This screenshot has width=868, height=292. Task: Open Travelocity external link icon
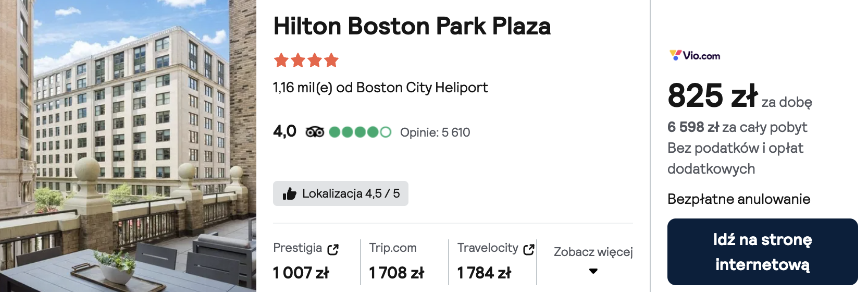(x=529, y=249)
